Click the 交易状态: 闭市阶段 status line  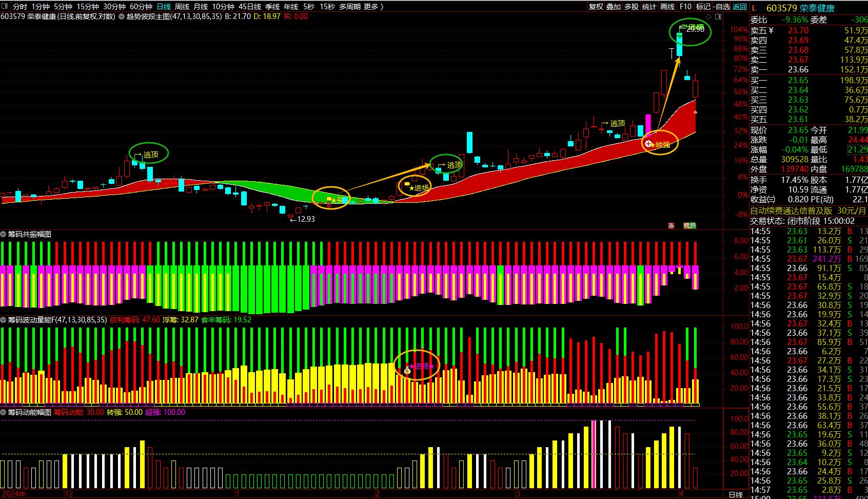(802, 221)
